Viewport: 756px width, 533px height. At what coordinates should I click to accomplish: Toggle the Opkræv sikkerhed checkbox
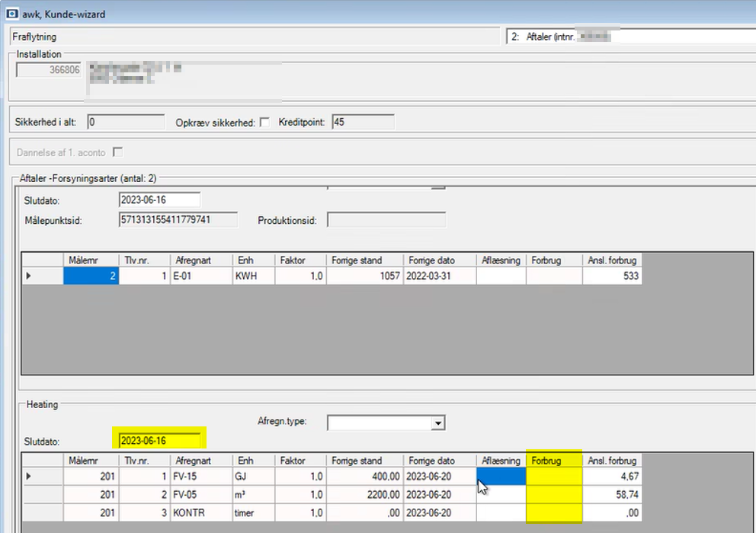[x=264, y=123]
